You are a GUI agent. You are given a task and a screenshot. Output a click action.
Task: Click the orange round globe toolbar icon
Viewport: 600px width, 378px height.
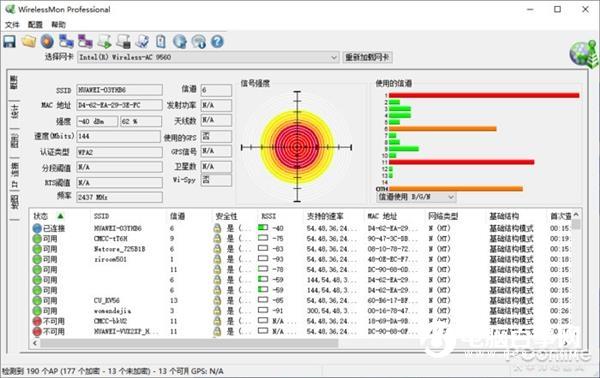click(x=47, y=41)
